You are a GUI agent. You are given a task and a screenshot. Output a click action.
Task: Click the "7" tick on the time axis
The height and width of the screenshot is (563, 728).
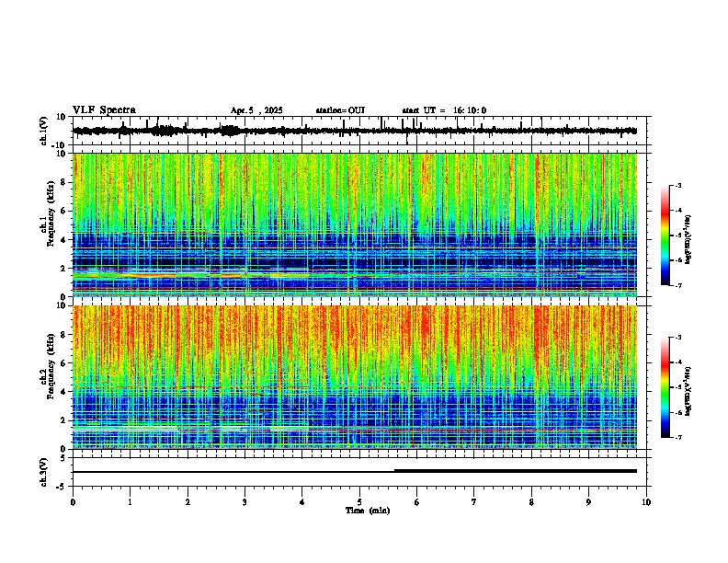pos(474,502)
